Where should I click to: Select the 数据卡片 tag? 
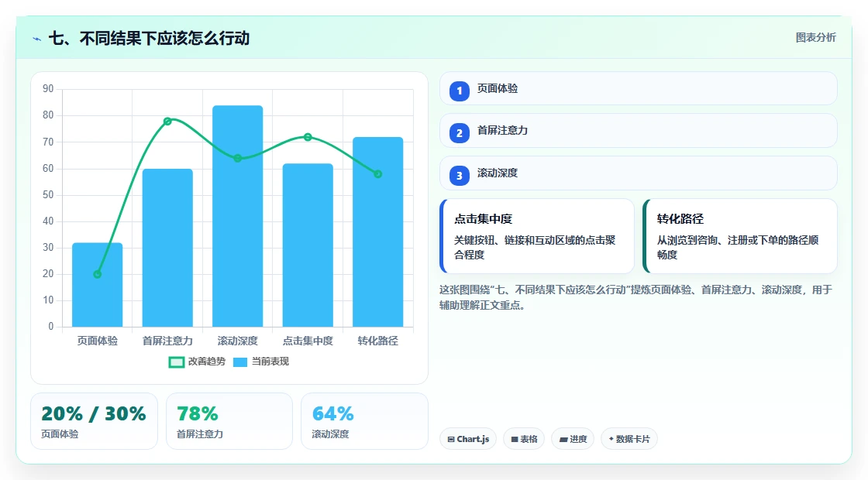click(x=629, y=439)
